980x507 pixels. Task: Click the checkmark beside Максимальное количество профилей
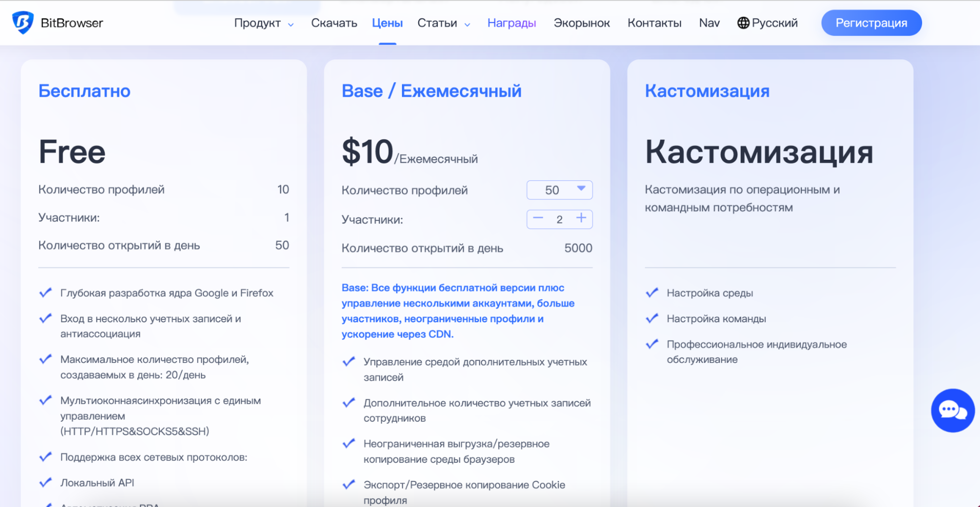click(x=45, y=359)
